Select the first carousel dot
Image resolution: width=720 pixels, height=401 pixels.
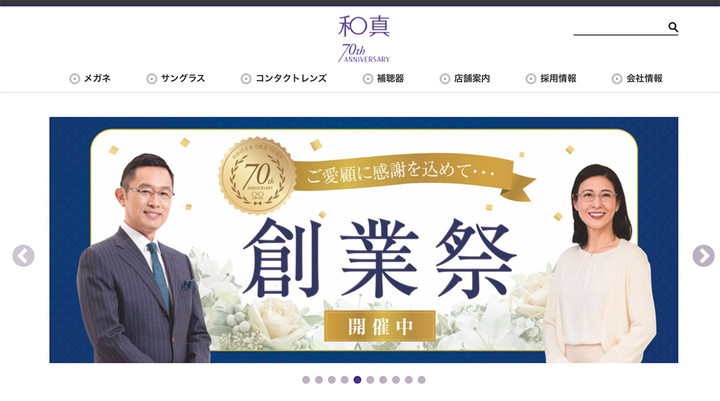pyautogui.click(x=306, y=380)
